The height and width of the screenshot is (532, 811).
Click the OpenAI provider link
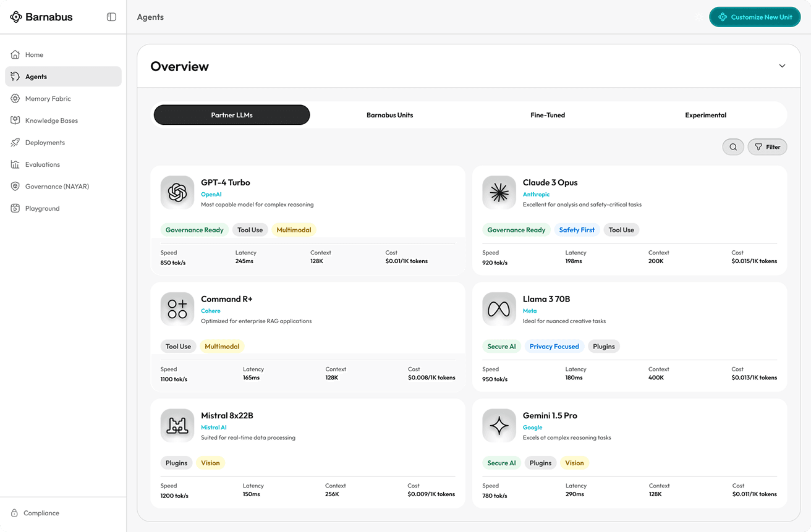click(211, 195)
